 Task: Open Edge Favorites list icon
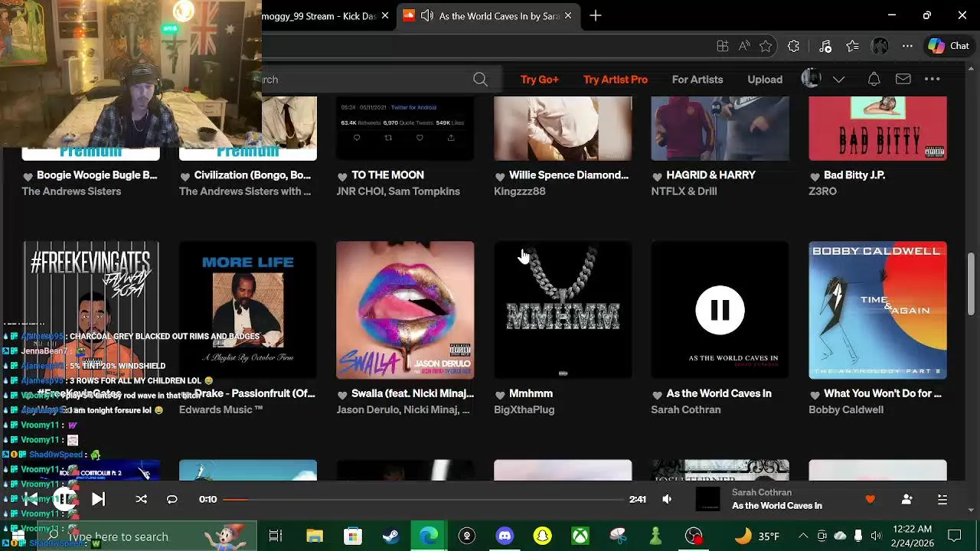(x=852, y=47)
